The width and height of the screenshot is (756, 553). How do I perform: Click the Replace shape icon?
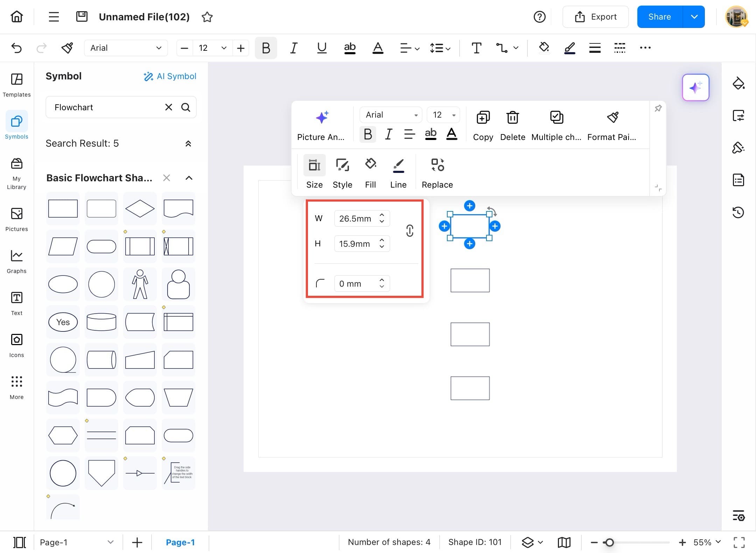437,165
